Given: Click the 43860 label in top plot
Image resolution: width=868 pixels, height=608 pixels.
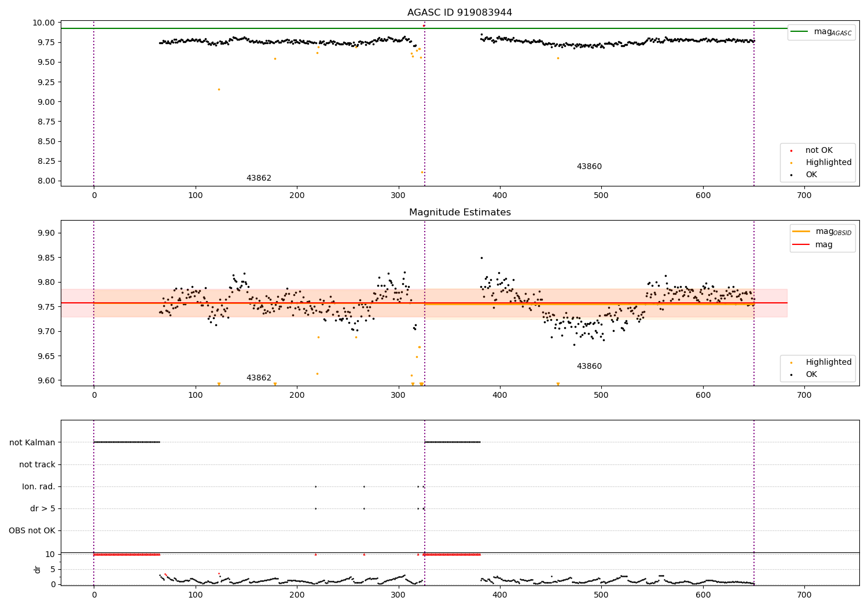Looking at the screenshot, I should click(x=589, y=167).
